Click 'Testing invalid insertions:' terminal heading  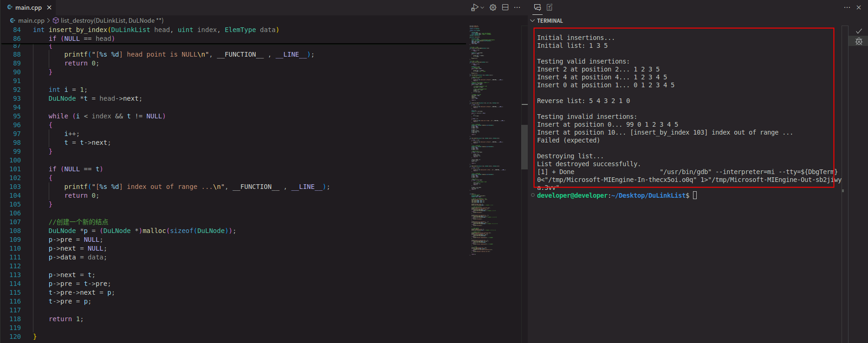pos(587,116)
